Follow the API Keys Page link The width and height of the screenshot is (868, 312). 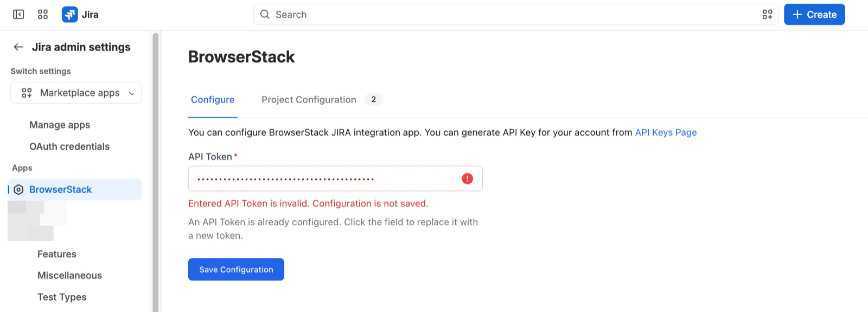pos(666,132)
